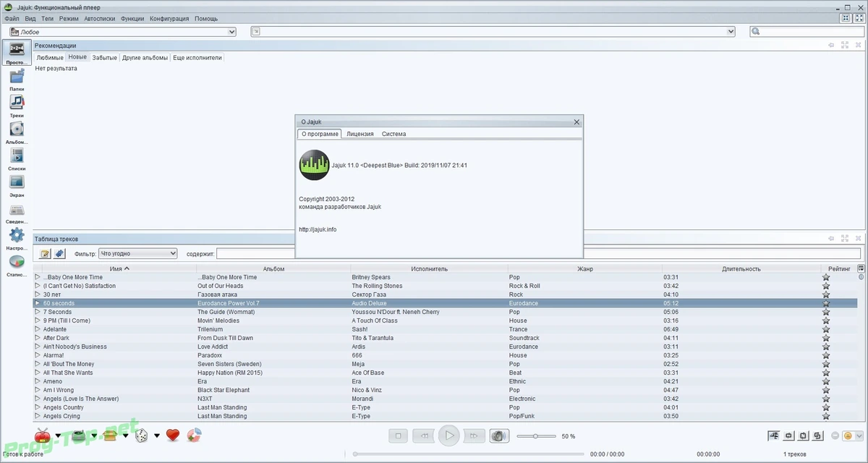868x463 pixels.
Task: Toggle the repeat single track button
Action: (789, 436)
